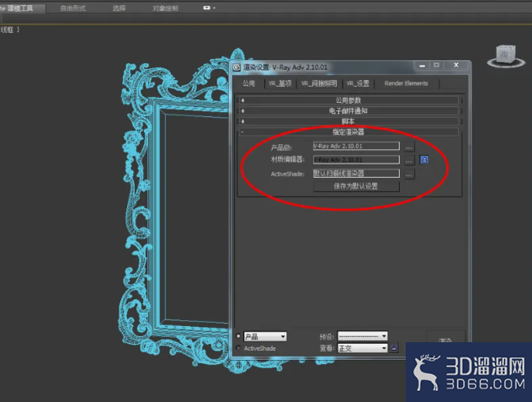Switch to the VR_设置 tab
Viewport: 532px width, 402px height.
click(x=358, y=83)
